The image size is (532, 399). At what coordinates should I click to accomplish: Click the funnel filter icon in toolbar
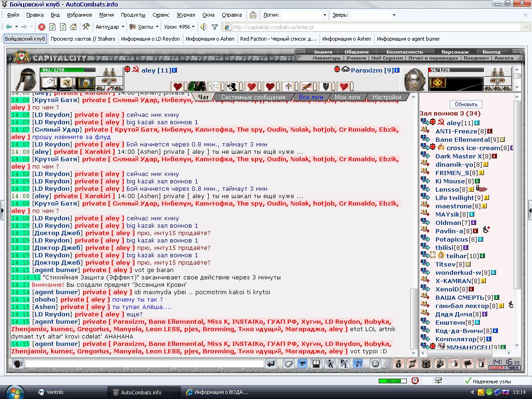(x=215, y=27)
